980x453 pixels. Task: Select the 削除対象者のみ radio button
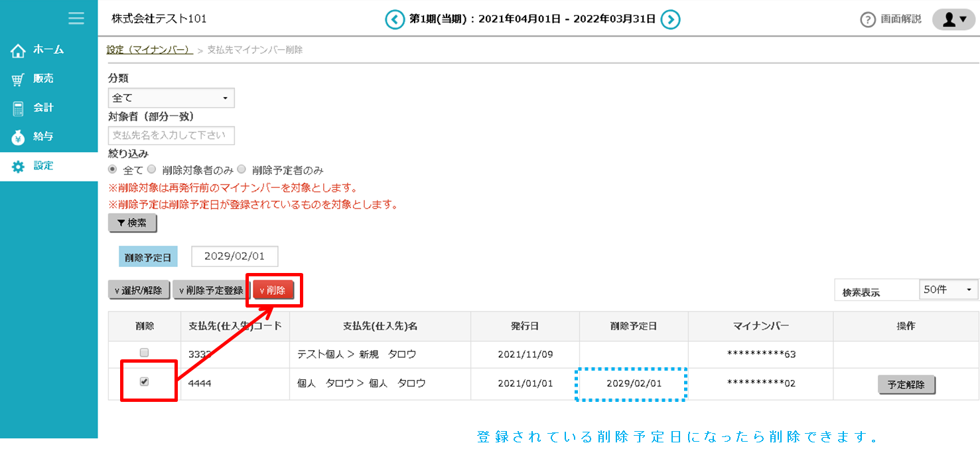[x=152, y=169]
